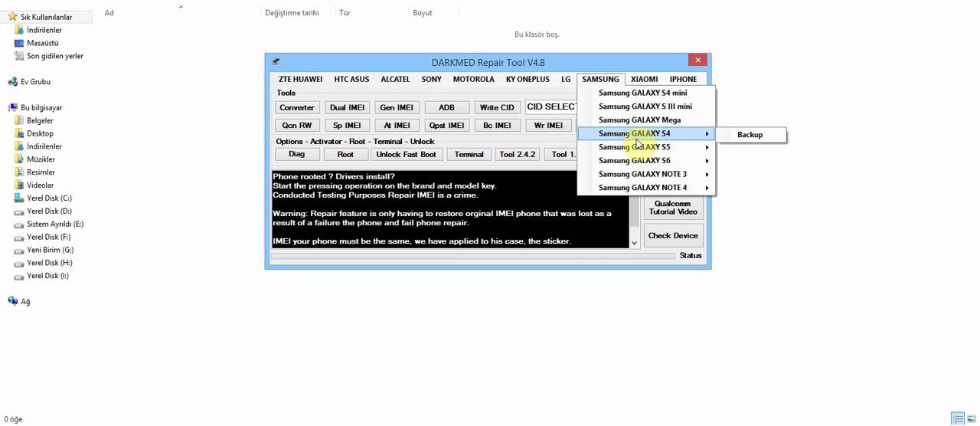Click the Write CID button

(497, 107)
